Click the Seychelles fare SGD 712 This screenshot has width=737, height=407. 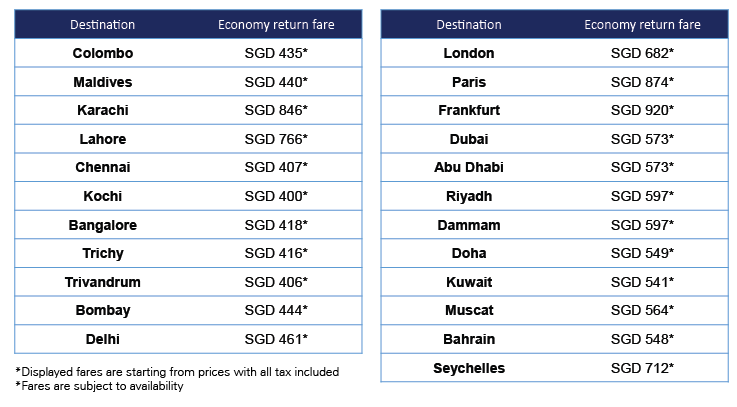coord(642,368)
